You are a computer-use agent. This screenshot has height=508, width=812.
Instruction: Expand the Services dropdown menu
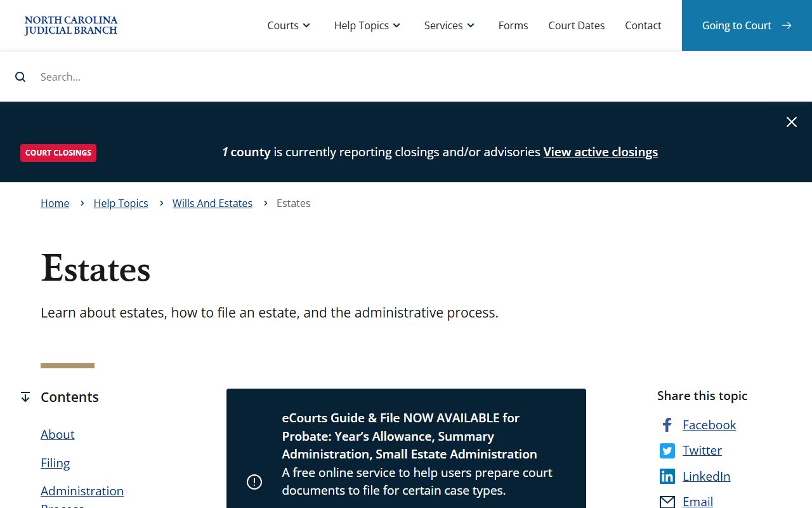(449, 25)
